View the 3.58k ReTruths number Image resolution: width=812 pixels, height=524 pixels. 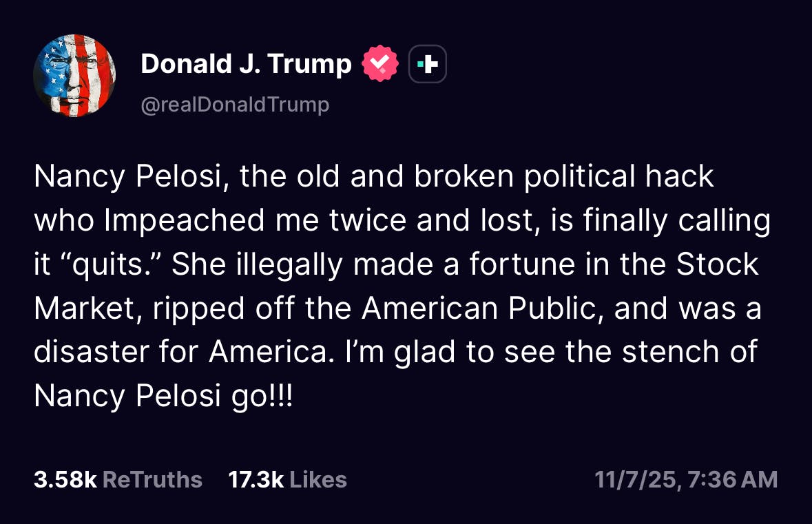65,479
